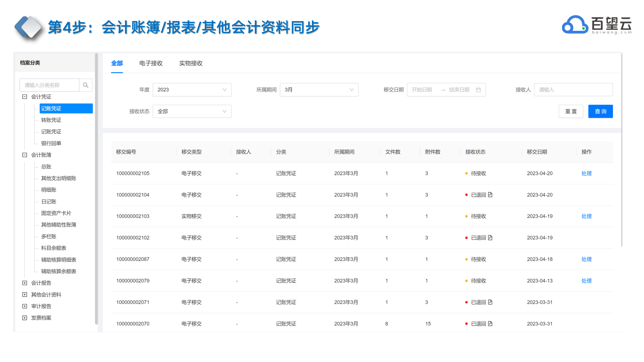Viewport: 644px width, 362px height.
Task: Open the 年度 2023 dropdown
Action: click(192, 90)
